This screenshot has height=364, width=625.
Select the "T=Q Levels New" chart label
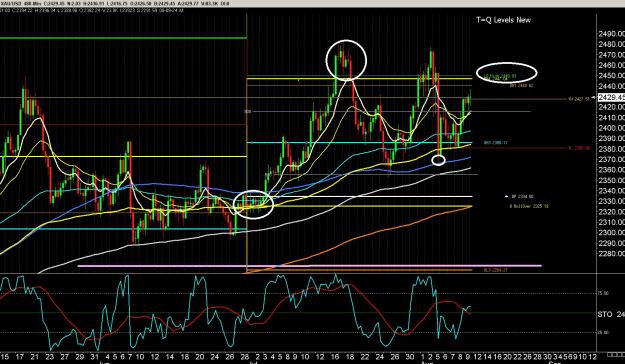[x=503, y=20]
